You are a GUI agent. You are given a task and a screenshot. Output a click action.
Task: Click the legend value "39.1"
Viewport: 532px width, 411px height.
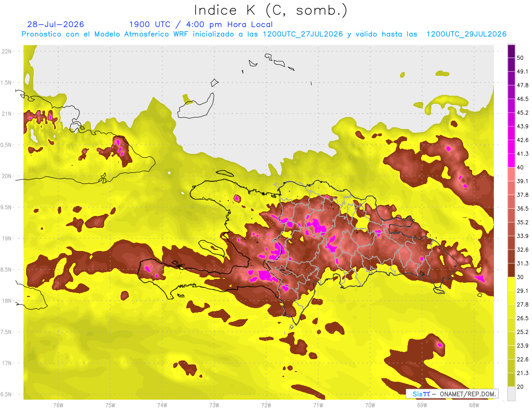pos(523,181)
